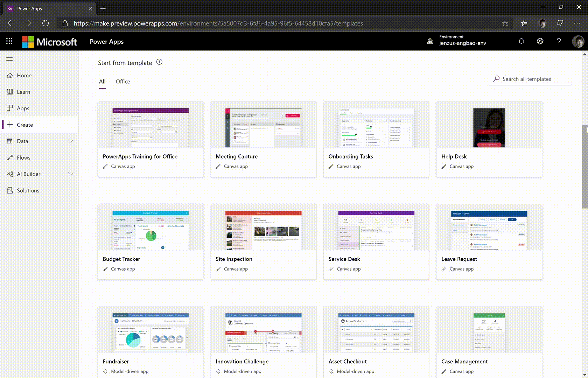
Task: Expand the AI Builder section chevron
Action: [70, 174]
